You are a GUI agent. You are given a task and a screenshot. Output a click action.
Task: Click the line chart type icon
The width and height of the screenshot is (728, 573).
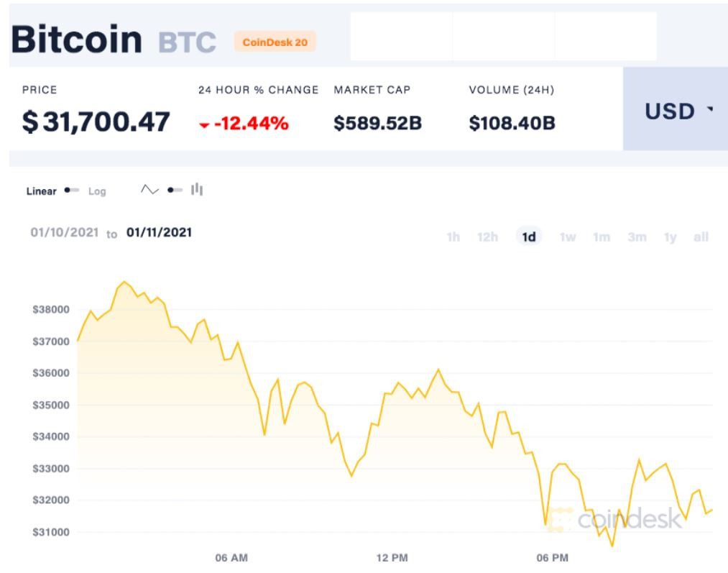[x=149, y=190]
